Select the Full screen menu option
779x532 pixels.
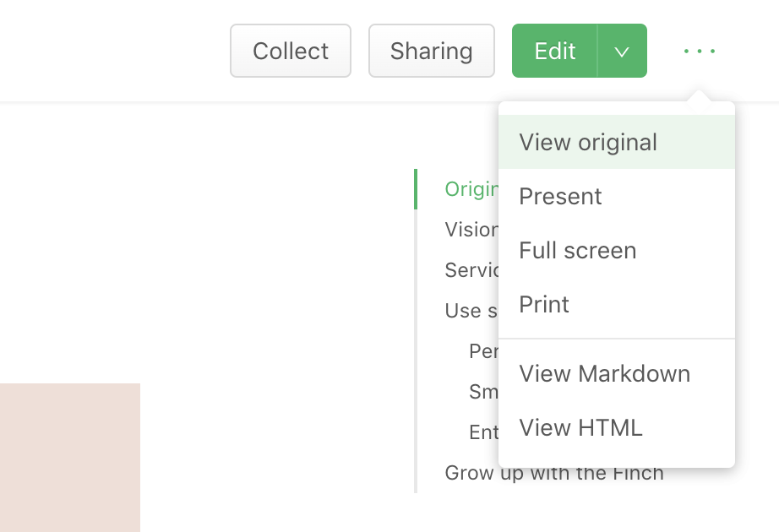[x=578, y=250]
